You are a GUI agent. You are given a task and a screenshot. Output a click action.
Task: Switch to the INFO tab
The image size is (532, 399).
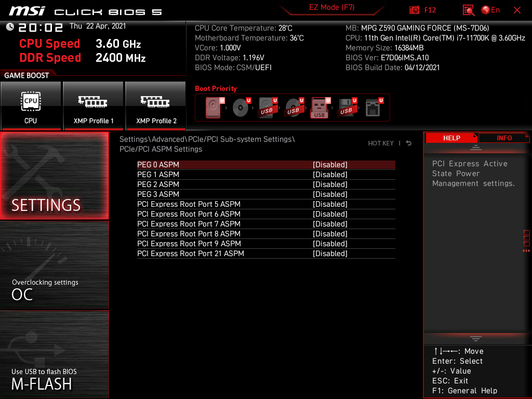point(504,138)
